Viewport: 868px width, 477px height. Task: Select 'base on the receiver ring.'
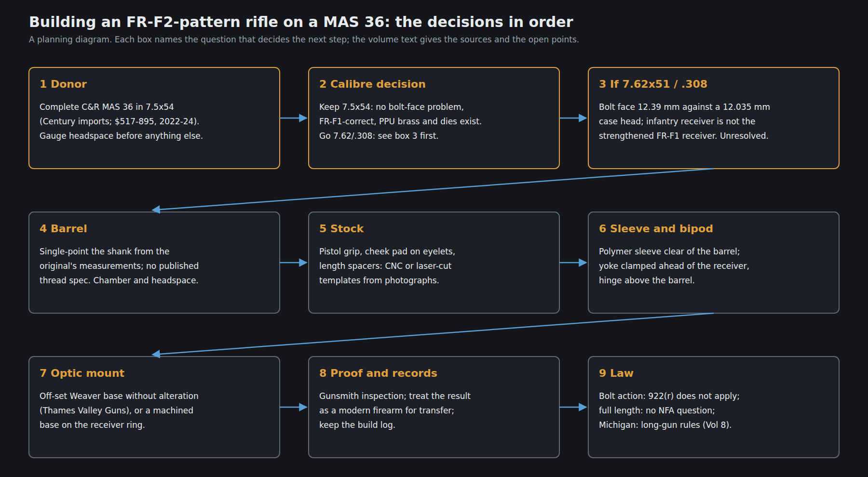point(92,425)
